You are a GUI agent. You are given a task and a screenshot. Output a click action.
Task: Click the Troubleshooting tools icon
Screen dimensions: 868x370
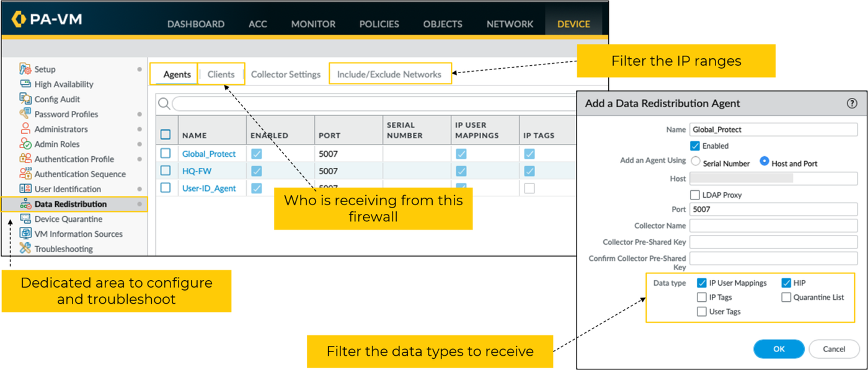(x=25, y=249)
